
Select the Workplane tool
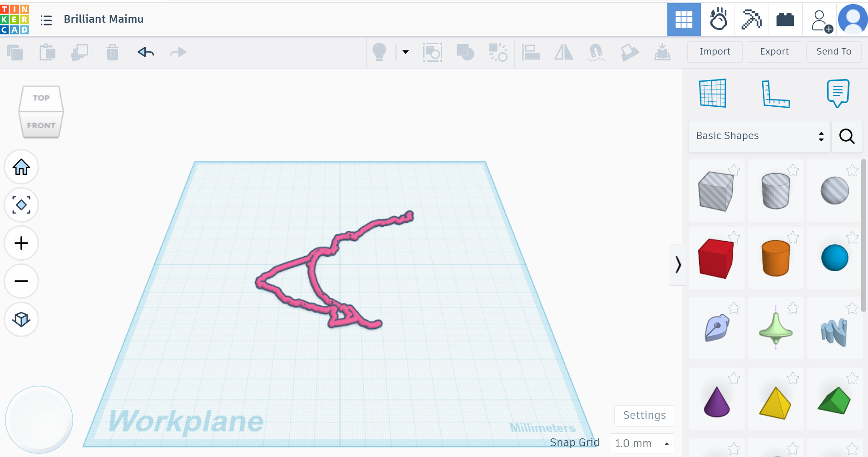pos(713,93)
